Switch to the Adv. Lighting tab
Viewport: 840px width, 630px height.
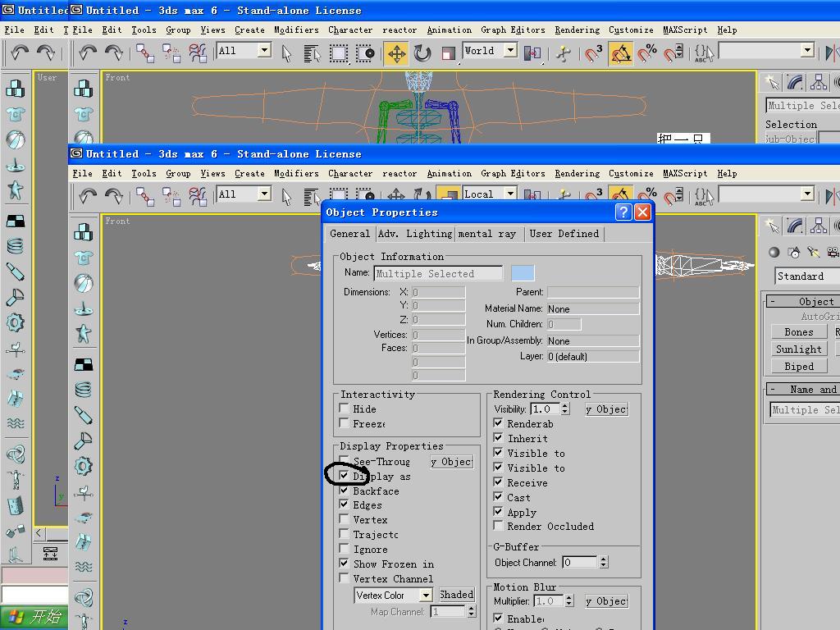coord(415,234)
